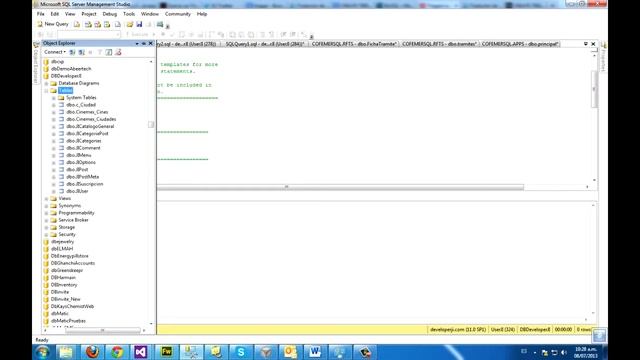Click the Object Explorer vertical scrollbar thumb

pos(151,124)
